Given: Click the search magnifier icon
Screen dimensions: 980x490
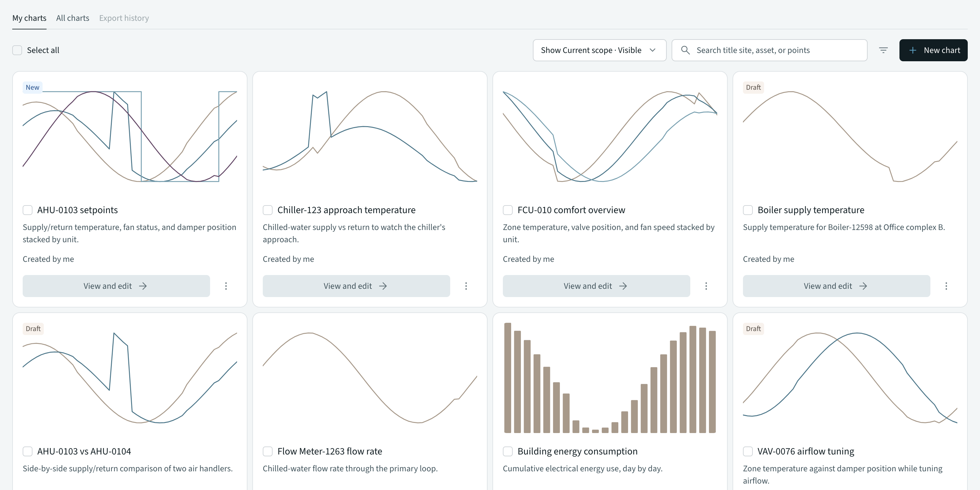Looking at the screenshot, I should click(x=685, y=50).
